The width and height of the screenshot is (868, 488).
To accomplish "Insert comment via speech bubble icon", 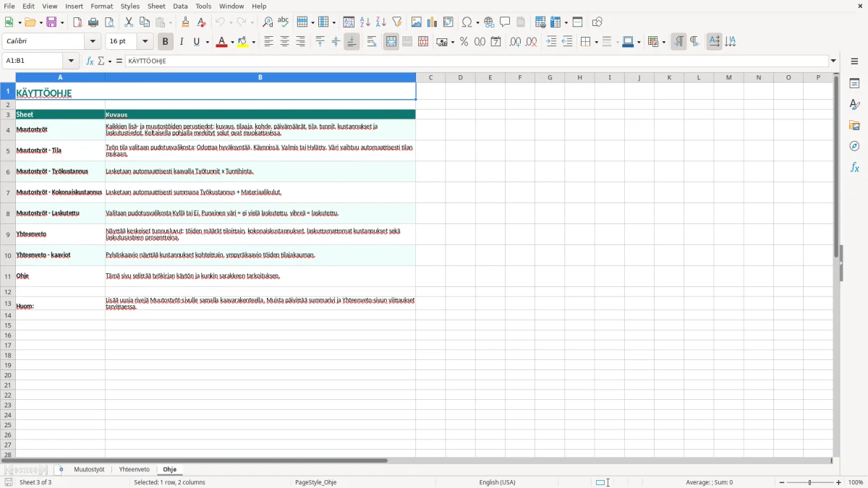I will point(505,22).
